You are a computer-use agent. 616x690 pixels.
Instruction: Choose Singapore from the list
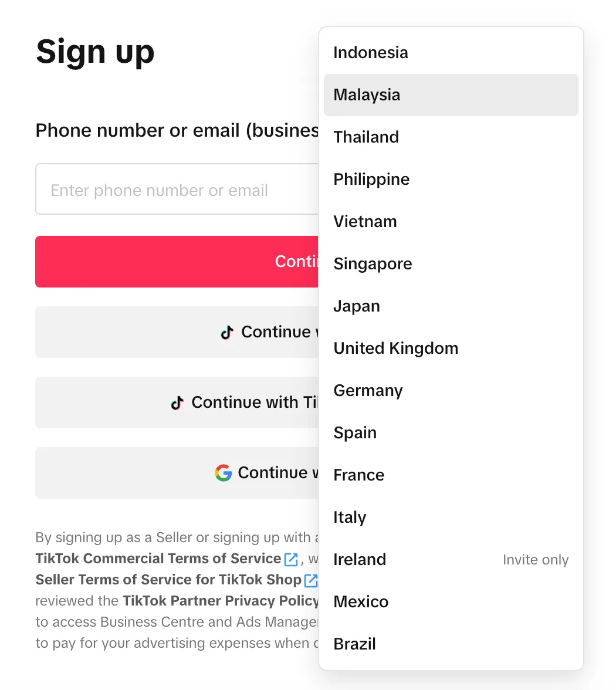click(x=373, y=264)
